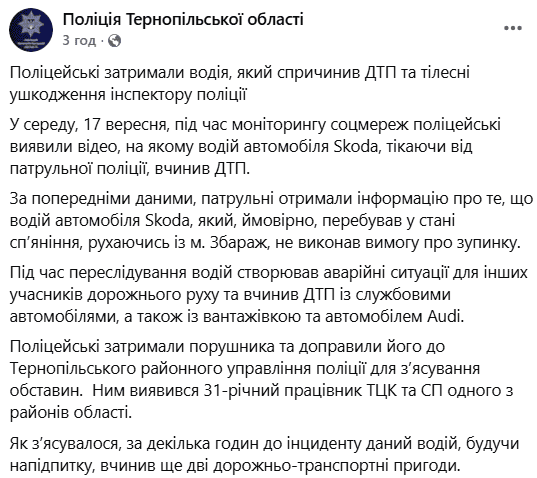
Task: Click the paragraph starting 'Під час переслідування'
Action: [269, 295]
